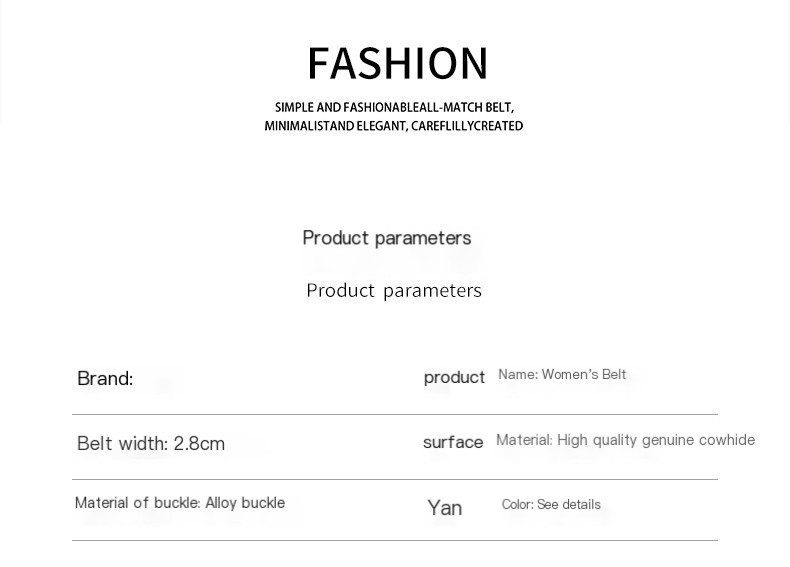Click the bolder 'Product parameters' heading

click(x=386, y=238)
